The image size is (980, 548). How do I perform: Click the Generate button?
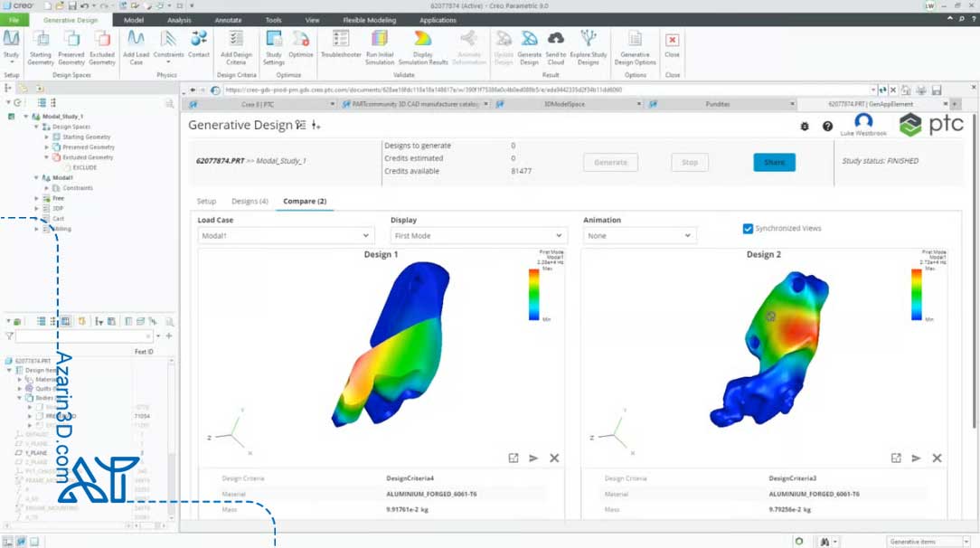610,163
